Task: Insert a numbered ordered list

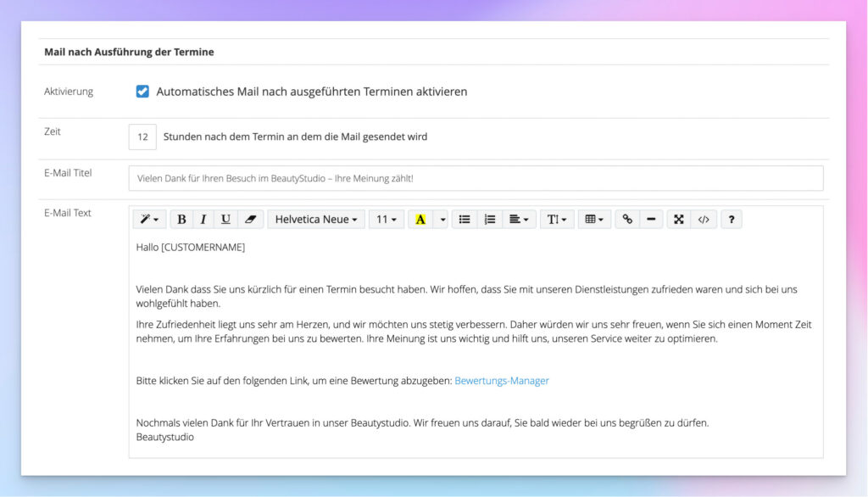Action: (x=489, y=219)
